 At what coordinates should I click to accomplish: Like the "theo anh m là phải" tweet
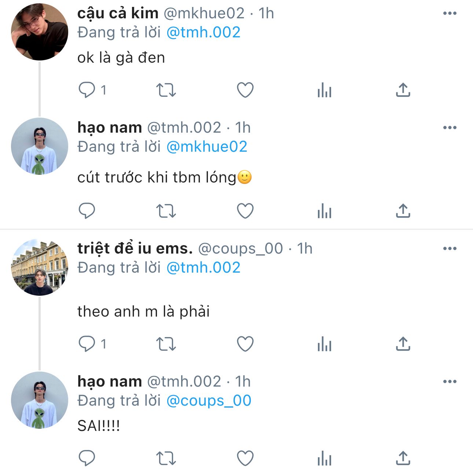click(x=245, y=344)
